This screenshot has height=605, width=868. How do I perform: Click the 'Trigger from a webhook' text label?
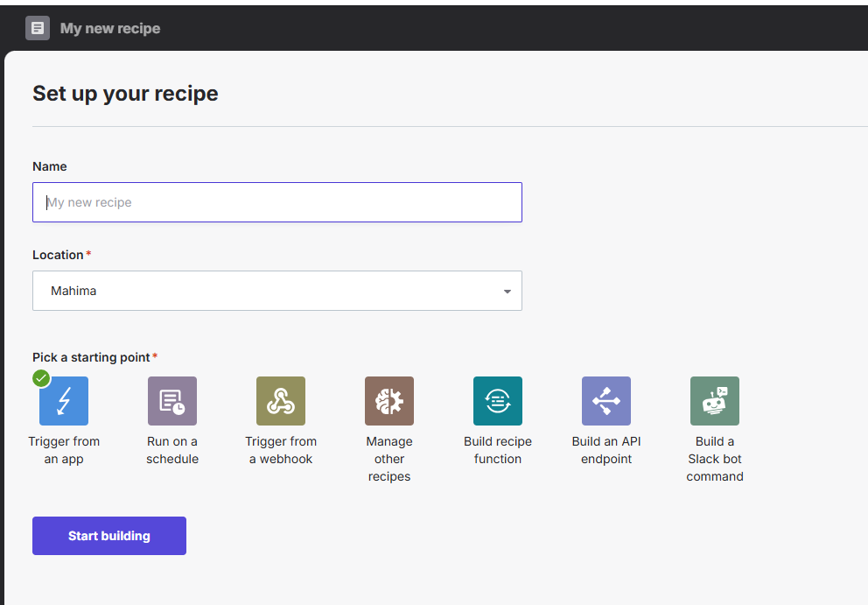click(281, 450)
